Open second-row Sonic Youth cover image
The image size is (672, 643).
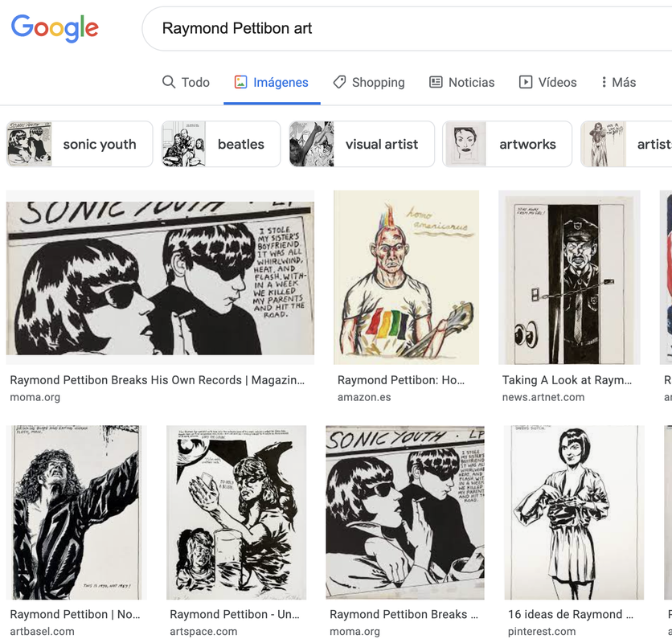click(x=405, y=512)
